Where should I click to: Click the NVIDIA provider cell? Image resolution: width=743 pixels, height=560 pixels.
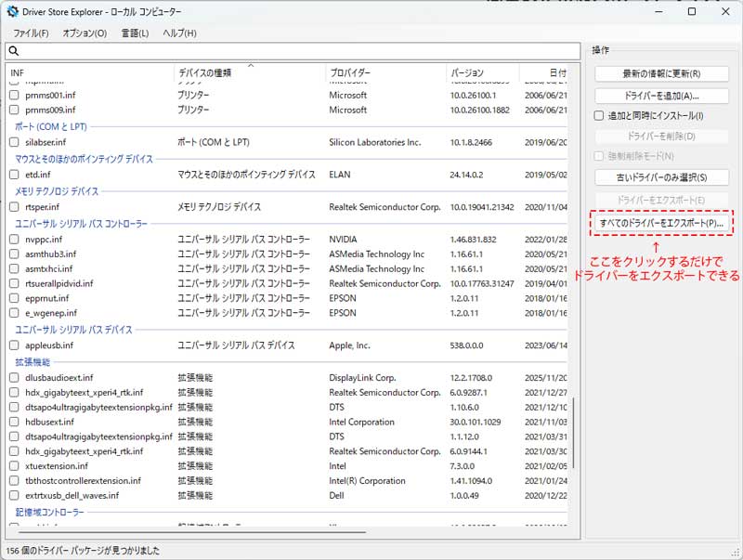[343, 240]
